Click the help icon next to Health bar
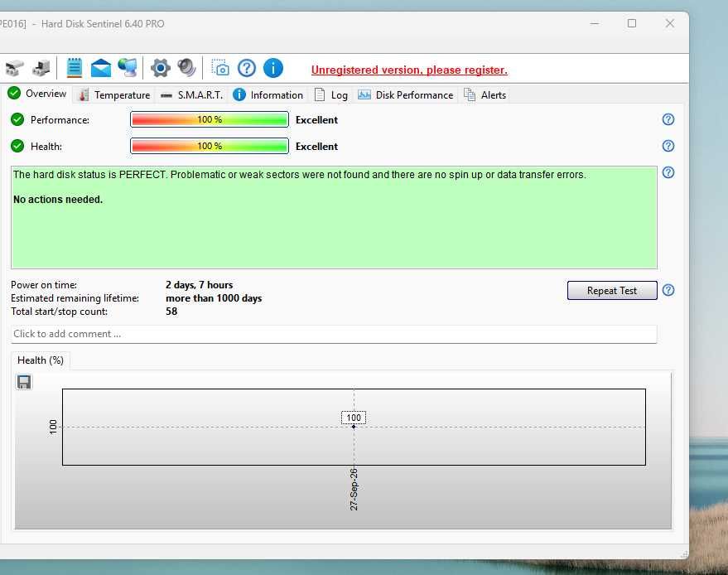Screen dimensions: 728x575 [668, 146]
